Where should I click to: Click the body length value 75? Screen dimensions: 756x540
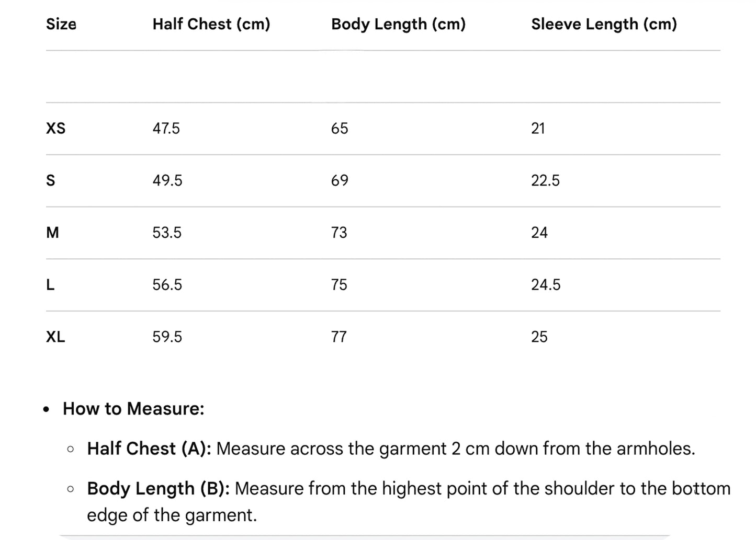pos(339,285)
